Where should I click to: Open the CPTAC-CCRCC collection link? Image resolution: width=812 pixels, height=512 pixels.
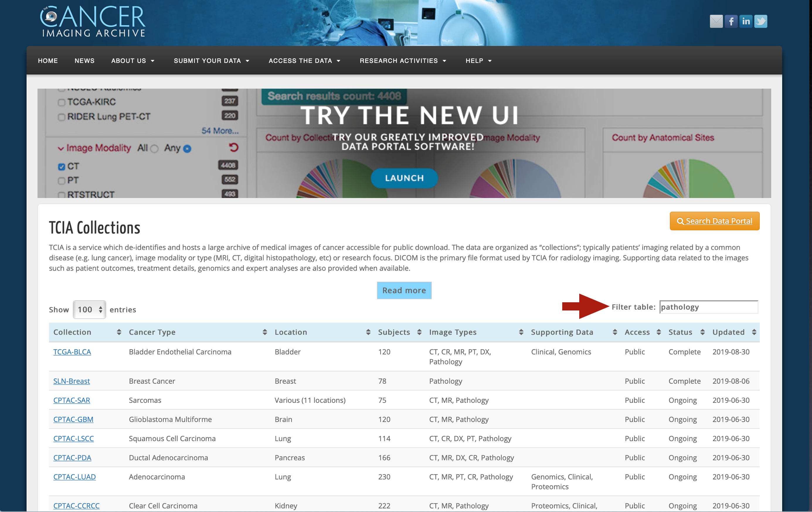(x=76, y=506)
